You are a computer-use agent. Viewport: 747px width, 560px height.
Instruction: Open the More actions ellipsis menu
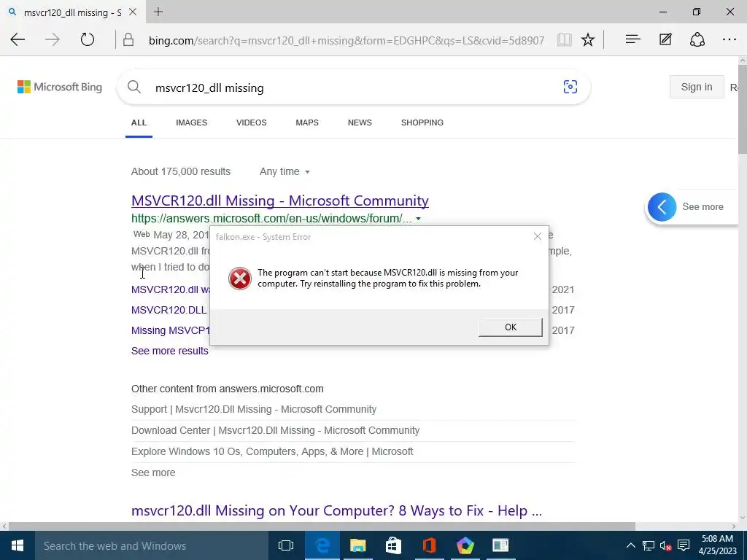coord(729,39)
